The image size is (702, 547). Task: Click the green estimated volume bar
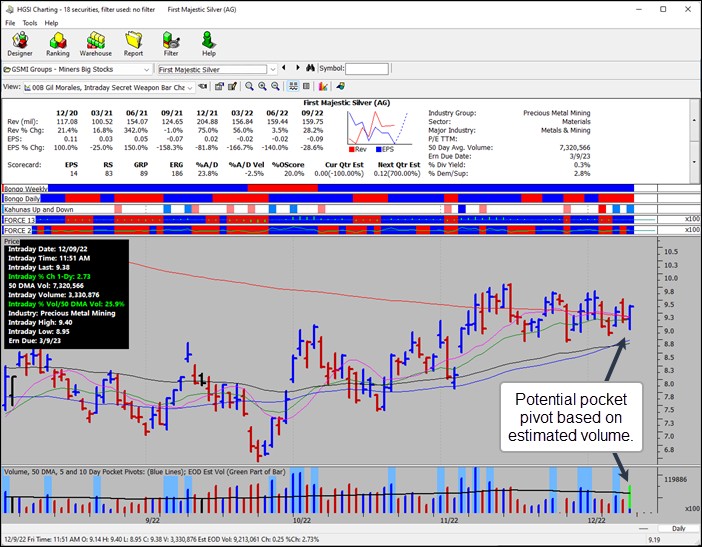click(x=630, y=499)
